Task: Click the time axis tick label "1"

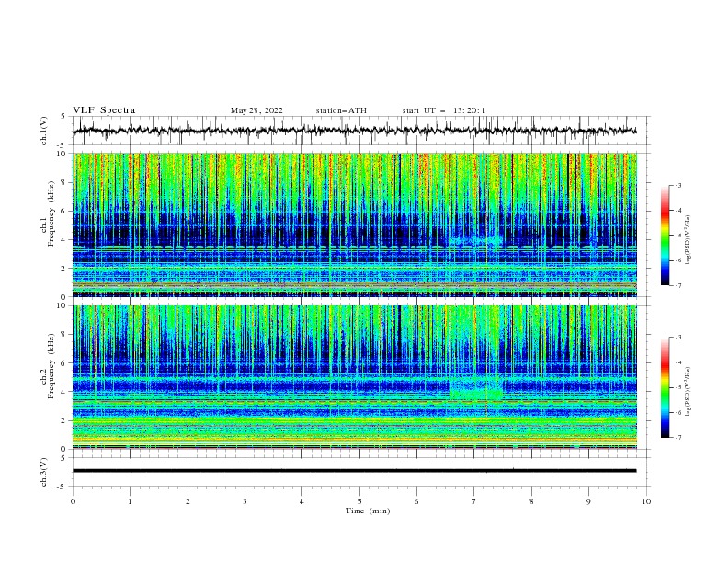Action: coord(130,501)
